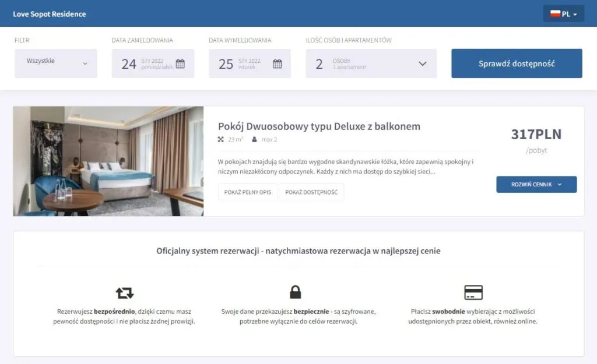This screenshot has width=597, height=364.
Task: Open the 'Wszystkie' filter dropdown
Action: point(55,63)
